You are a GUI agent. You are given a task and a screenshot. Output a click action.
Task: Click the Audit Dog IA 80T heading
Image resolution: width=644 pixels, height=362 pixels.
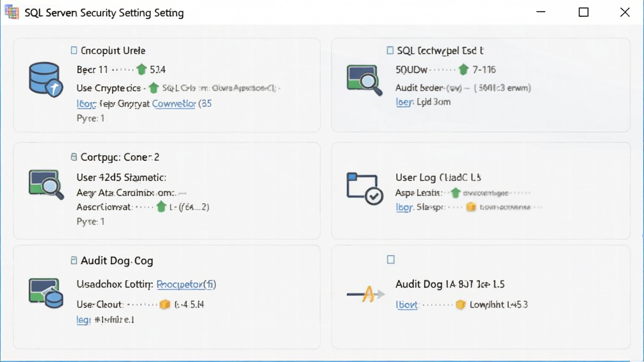tap(450, 284)
